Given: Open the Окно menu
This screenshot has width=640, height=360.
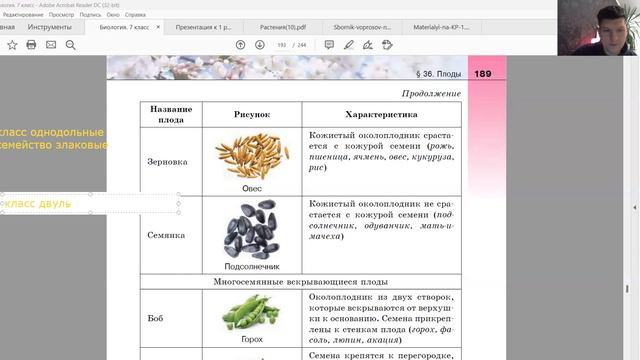Looking at the screenshot, I should [113, 15].
